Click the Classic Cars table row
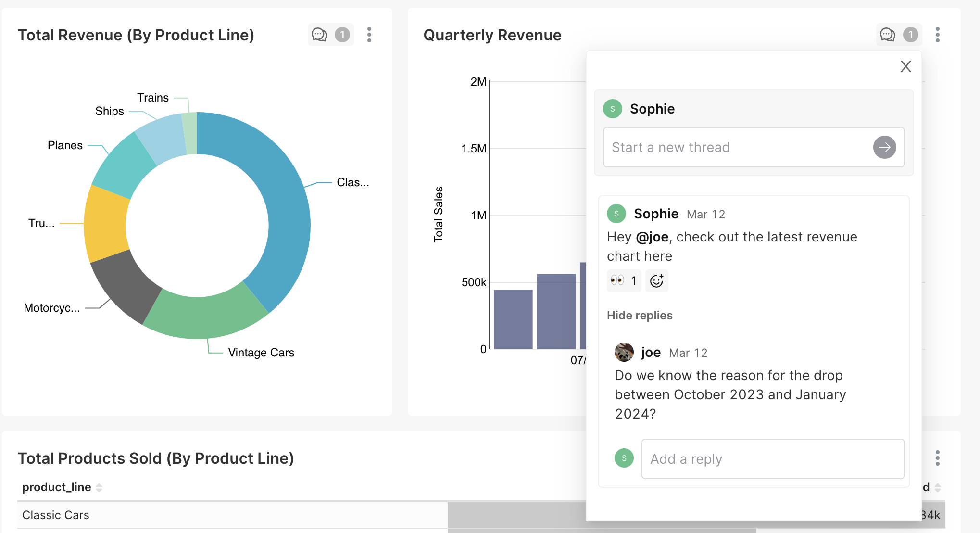The width and height of the screenshot is (980, 533). [481, 515]
